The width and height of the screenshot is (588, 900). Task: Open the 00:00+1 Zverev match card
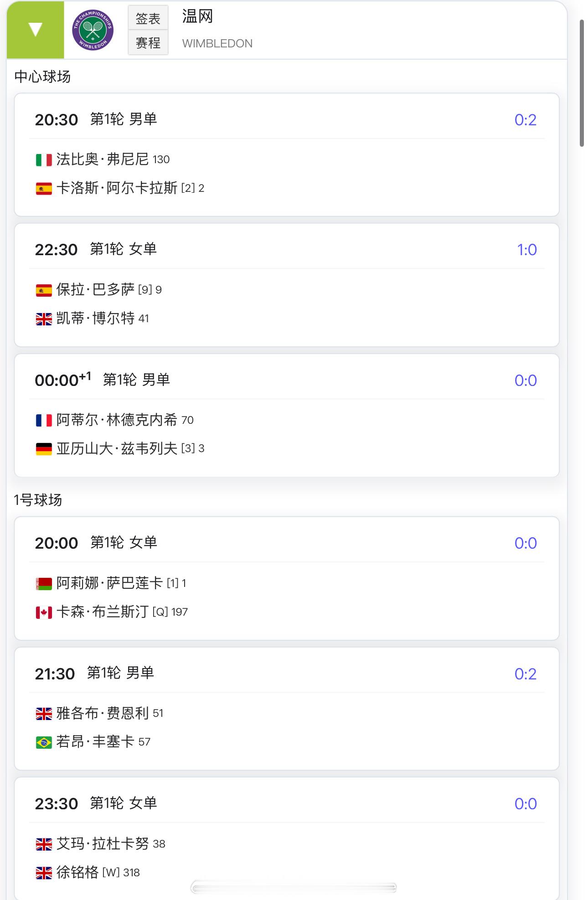point(287,416)
